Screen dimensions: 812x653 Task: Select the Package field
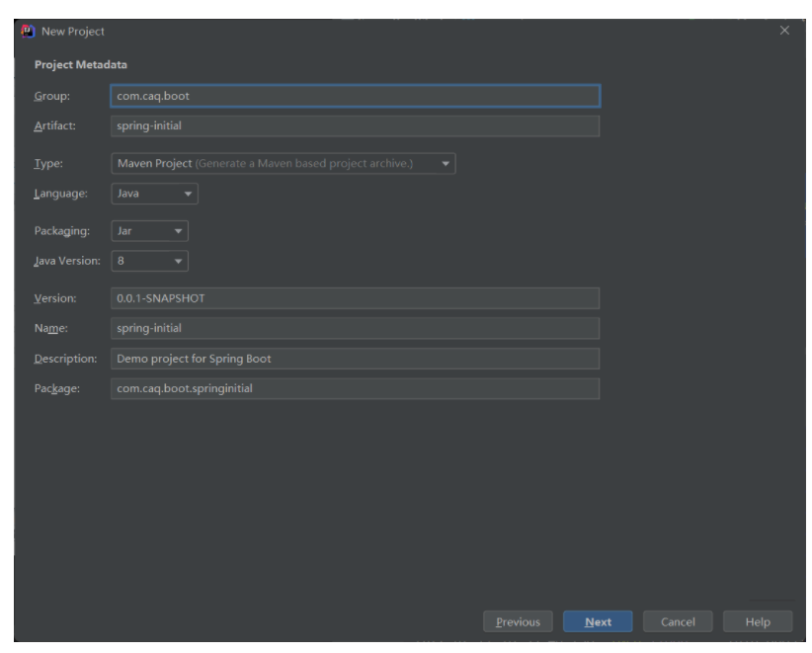(x=355, y=388)
